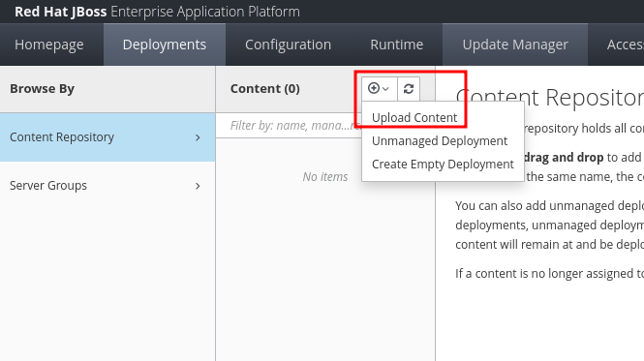Choose Upload Content from the menu
Image resolution: width=644 pixels, height=361 pixels.
[x=414, y=118]
